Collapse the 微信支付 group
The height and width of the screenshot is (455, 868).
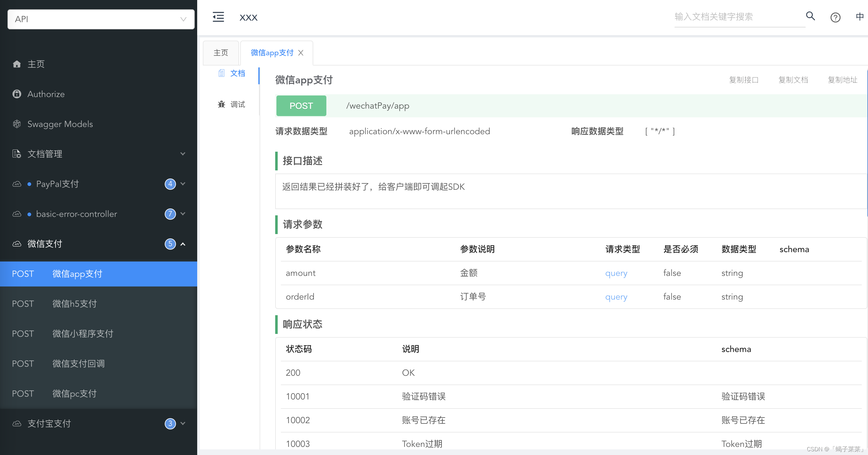(x=183, y=244)
